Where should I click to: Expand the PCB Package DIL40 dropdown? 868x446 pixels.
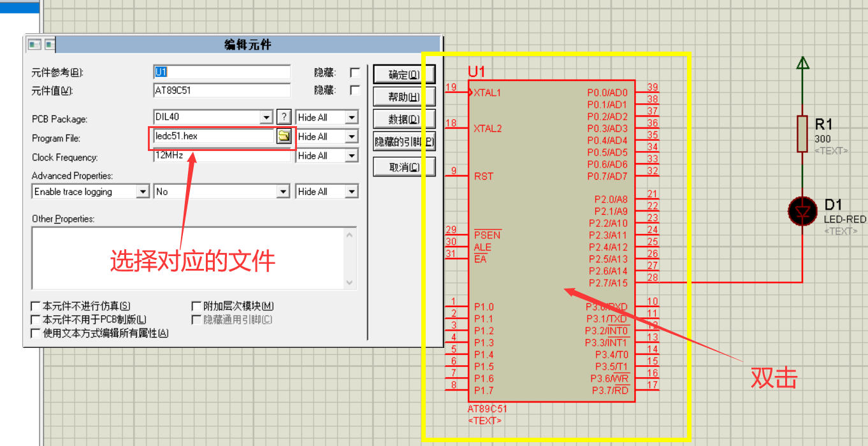point(268,118)
